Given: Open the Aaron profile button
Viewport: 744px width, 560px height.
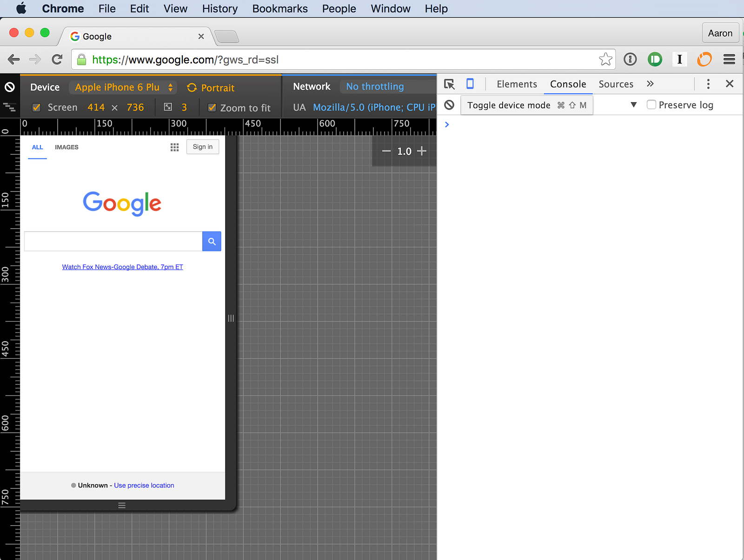Looking at the screenshot, I should [720, 33].
